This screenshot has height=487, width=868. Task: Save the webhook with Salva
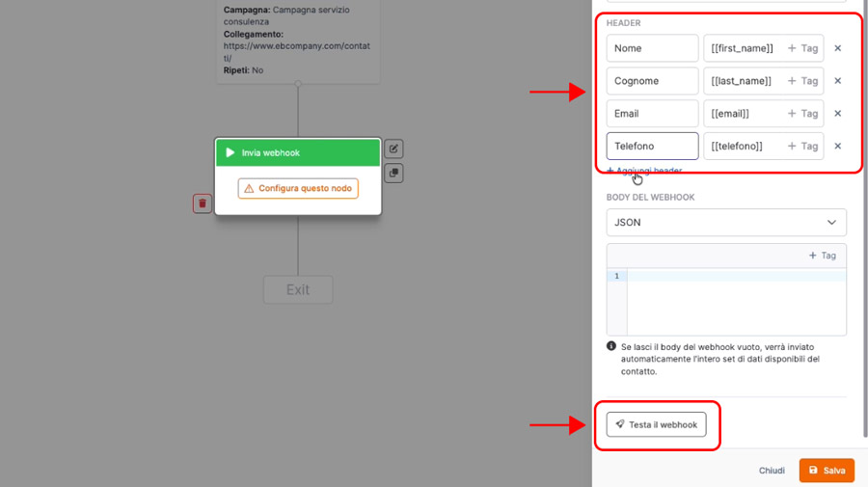coord(827,471)
